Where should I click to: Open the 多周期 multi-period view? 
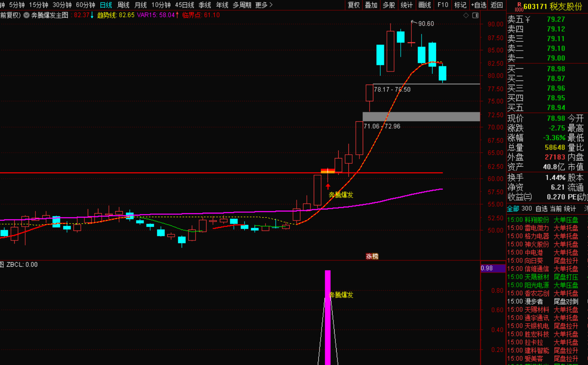pyautogui.click(x=242, y=5)
